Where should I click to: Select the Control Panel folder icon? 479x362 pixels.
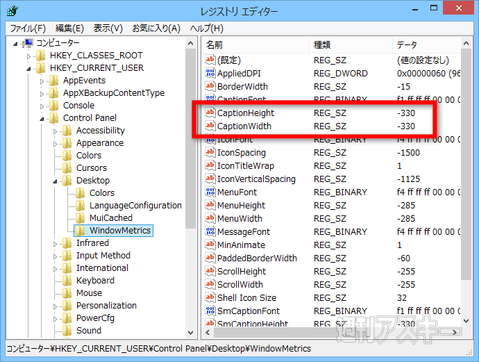pyautogui.click(x=54, y=118)
